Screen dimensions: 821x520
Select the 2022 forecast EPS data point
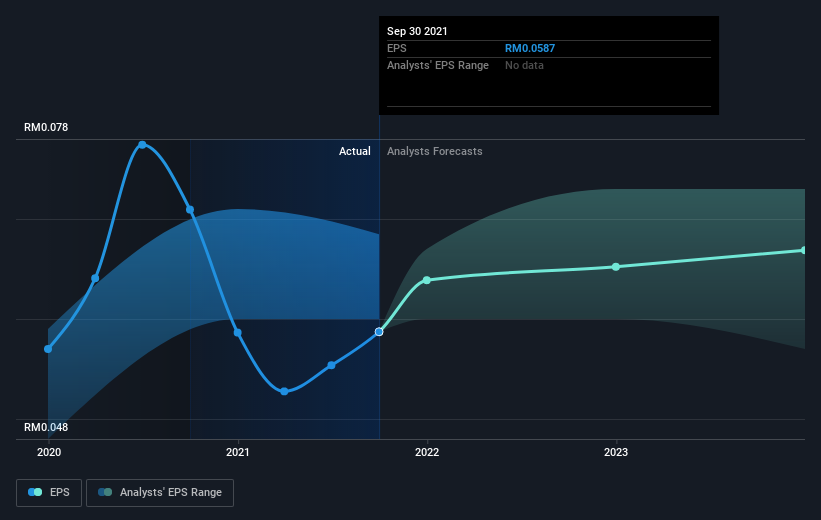pyautogui.click(x=427, y=280)
